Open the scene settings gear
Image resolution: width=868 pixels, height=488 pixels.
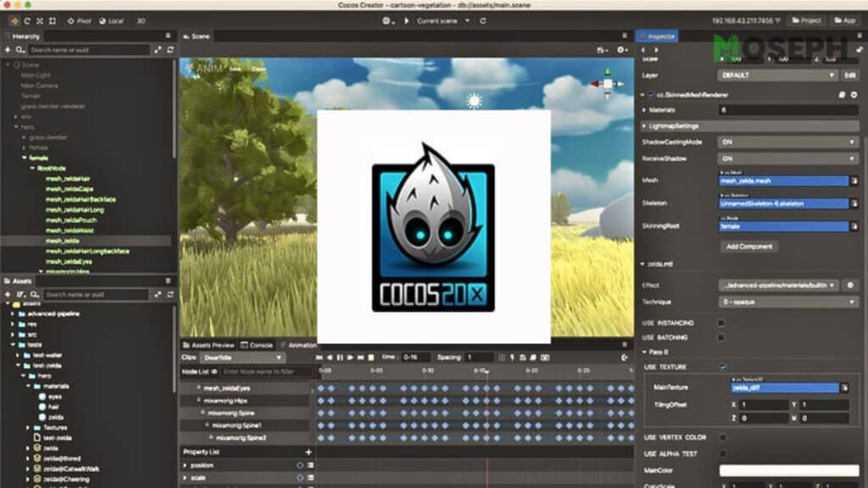(x=622, y=50)
